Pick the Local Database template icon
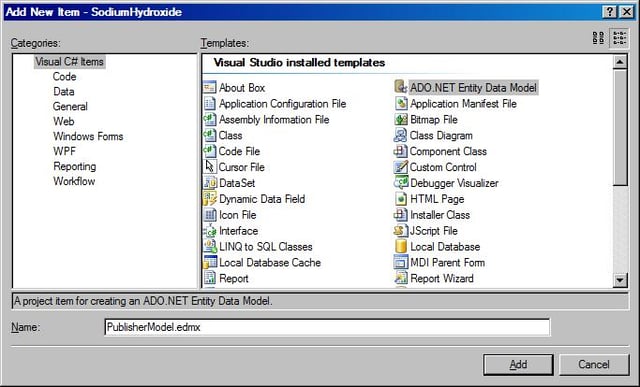Image resolution: width=640 pixels, height=387 pixels. (x=401, y=247)
